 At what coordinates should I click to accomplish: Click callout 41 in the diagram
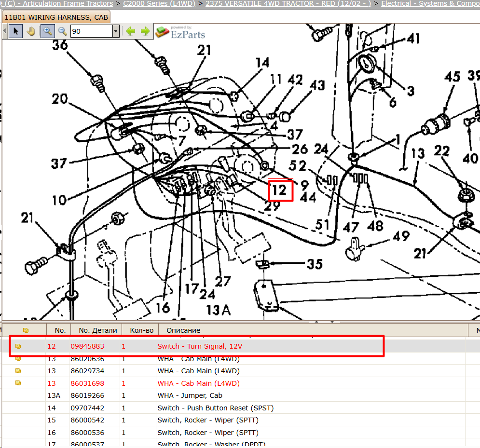click(413, 39)
